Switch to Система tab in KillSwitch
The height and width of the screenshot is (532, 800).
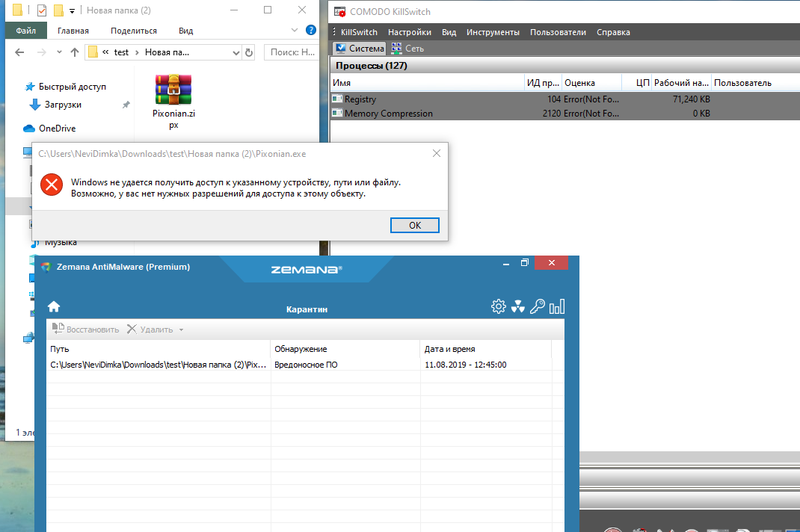click(x=359, y=49)
